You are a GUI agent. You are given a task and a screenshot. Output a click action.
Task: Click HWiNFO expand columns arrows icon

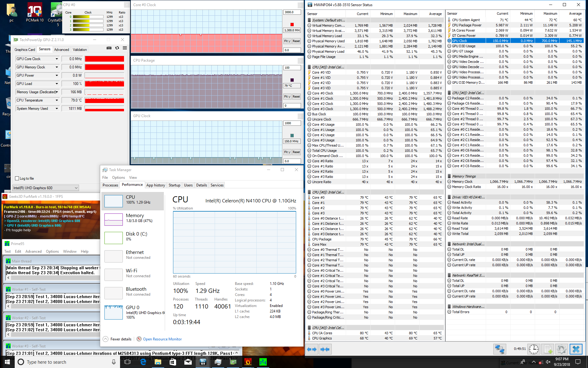tap(311, 349)
